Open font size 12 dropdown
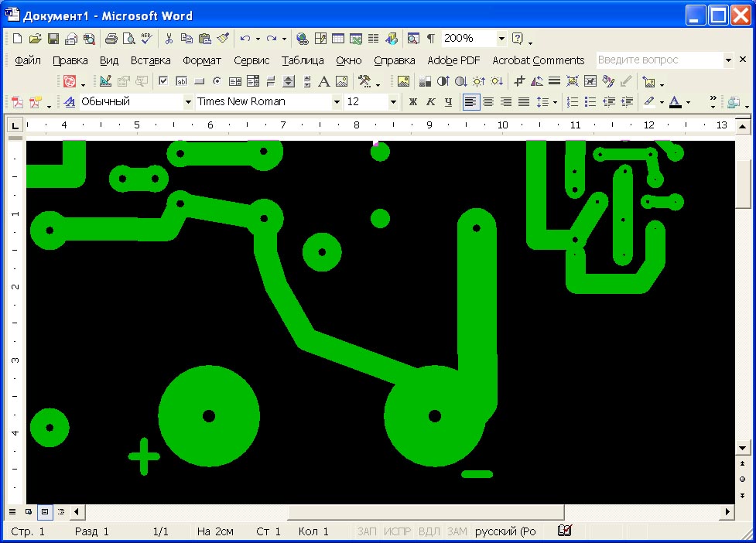 tap(393, 101)
